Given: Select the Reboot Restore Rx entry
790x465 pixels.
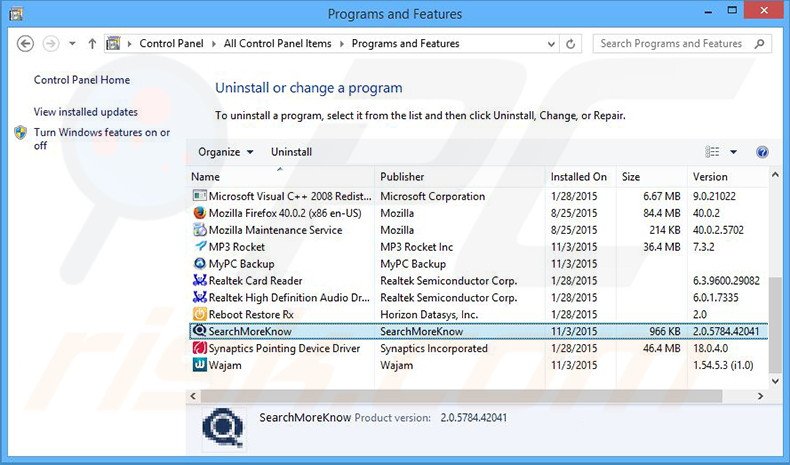Looking at the screenshot, I should click(x=251, y=314).
